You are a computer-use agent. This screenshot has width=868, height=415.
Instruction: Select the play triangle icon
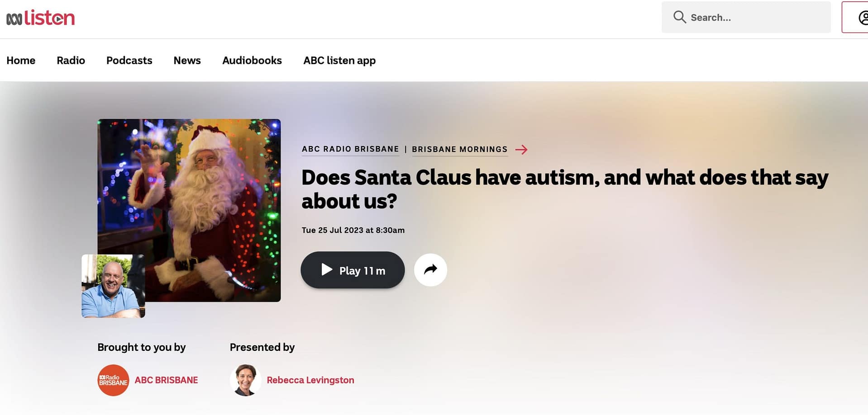click(x=327, y=270)
